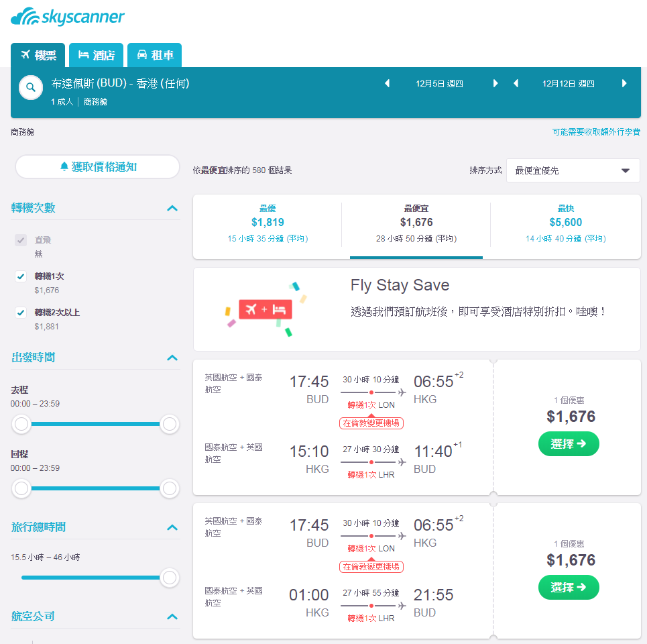
Task: Uncheck the 轉機1次 checkbox
Action: click(x=21, y=276)
